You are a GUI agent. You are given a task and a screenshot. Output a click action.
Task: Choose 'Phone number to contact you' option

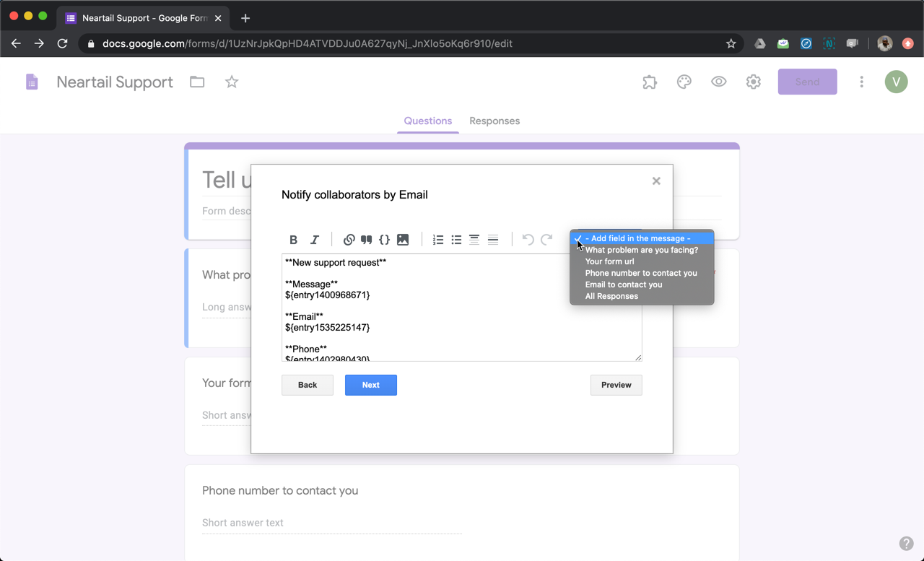pos(642,273)
